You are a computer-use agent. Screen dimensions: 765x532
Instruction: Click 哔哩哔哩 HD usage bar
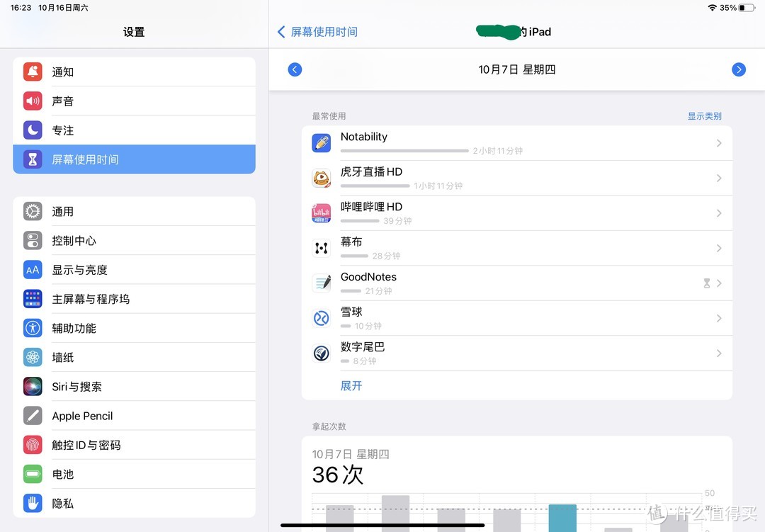pos(360,221)
